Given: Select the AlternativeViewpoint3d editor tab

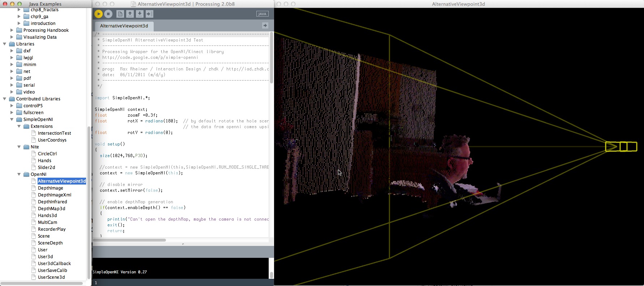Looking at the screenshot, I should click(x=124, y=26).
